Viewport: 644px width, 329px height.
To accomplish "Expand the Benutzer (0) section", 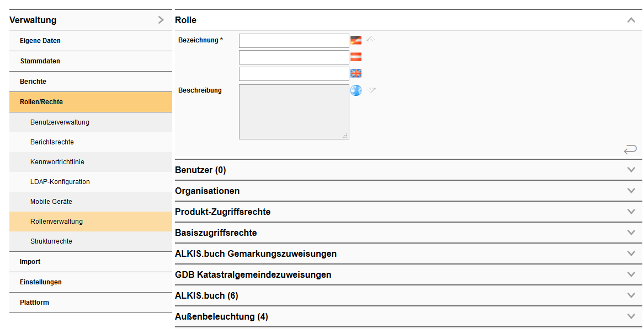I will [631, 170].
